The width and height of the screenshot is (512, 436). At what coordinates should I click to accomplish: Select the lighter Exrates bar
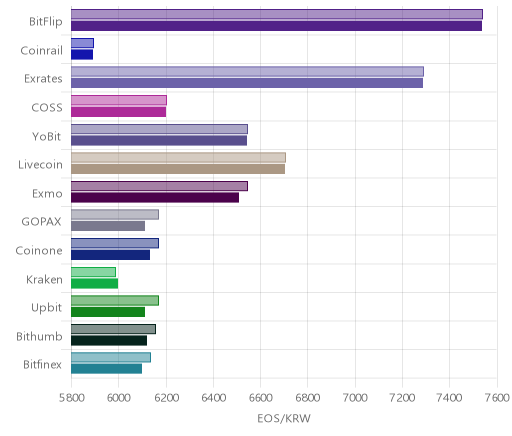[x=247, y=72]
